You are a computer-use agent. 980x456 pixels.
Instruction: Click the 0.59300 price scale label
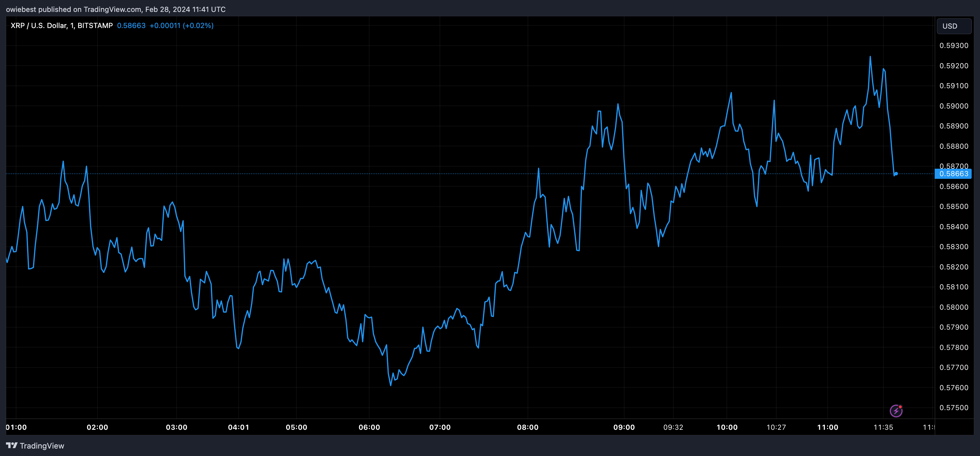[x=953, y=46]
